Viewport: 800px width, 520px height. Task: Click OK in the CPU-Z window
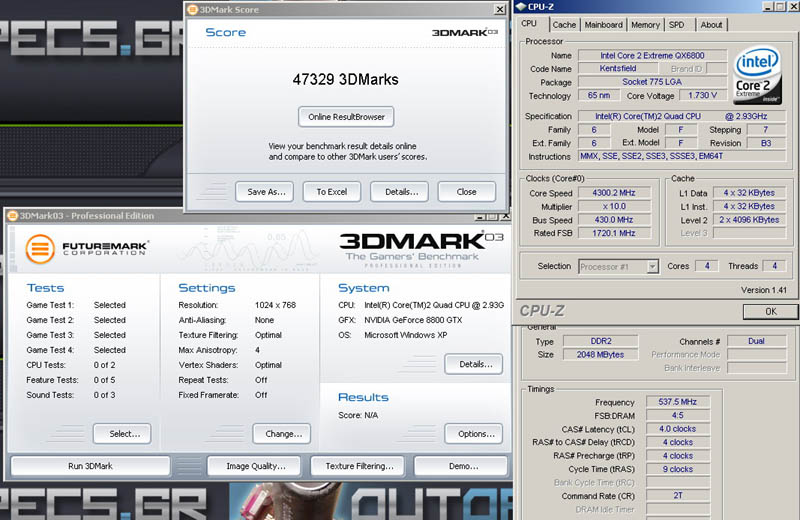[x=770, y=311]
